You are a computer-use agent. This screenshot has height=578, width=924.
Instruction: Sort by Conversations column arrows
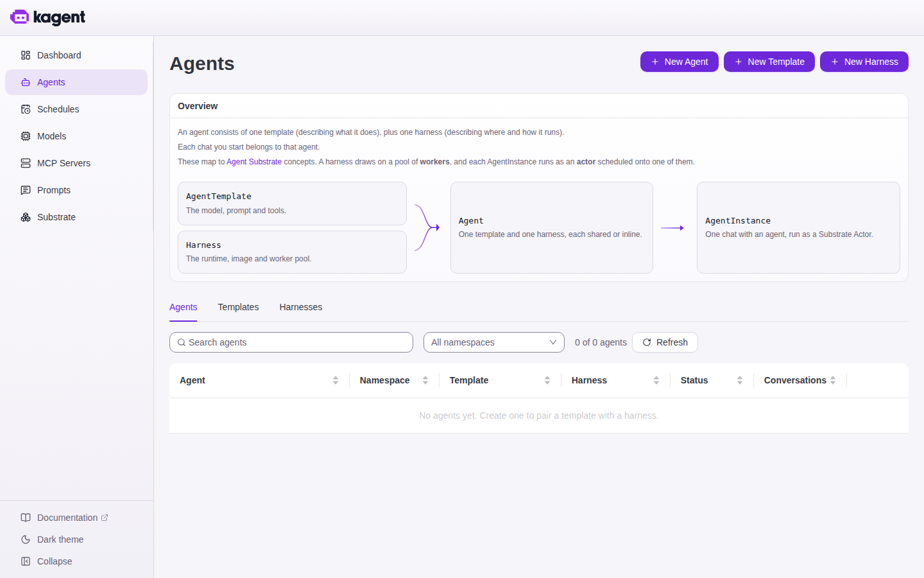click(833, 380)
